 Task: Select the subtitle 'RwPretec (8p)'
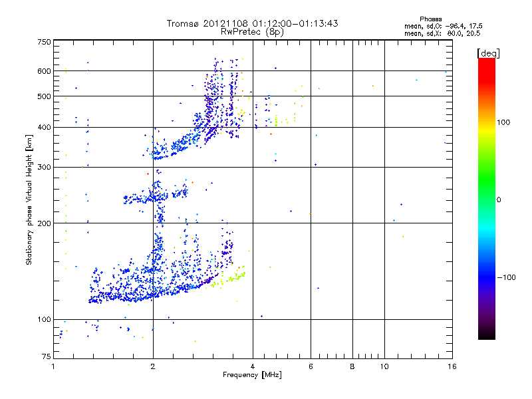click(252, 32)
